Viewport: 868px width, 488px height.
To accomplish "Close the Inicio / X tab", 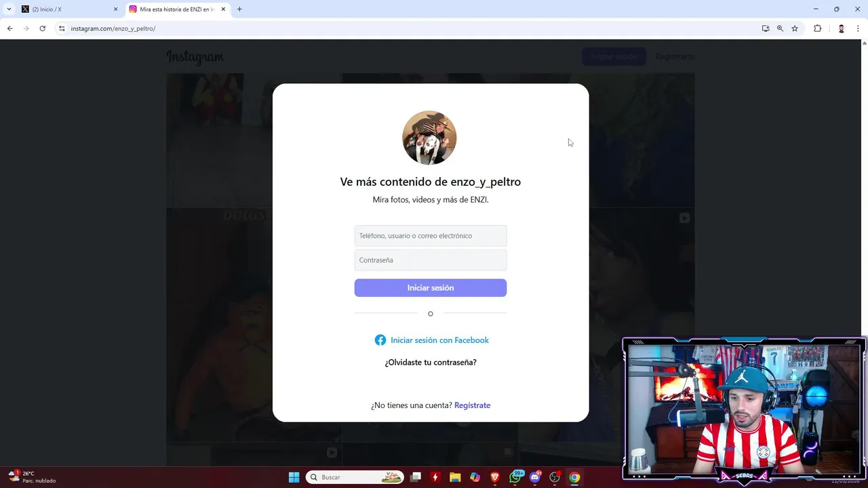I will 115,9.
